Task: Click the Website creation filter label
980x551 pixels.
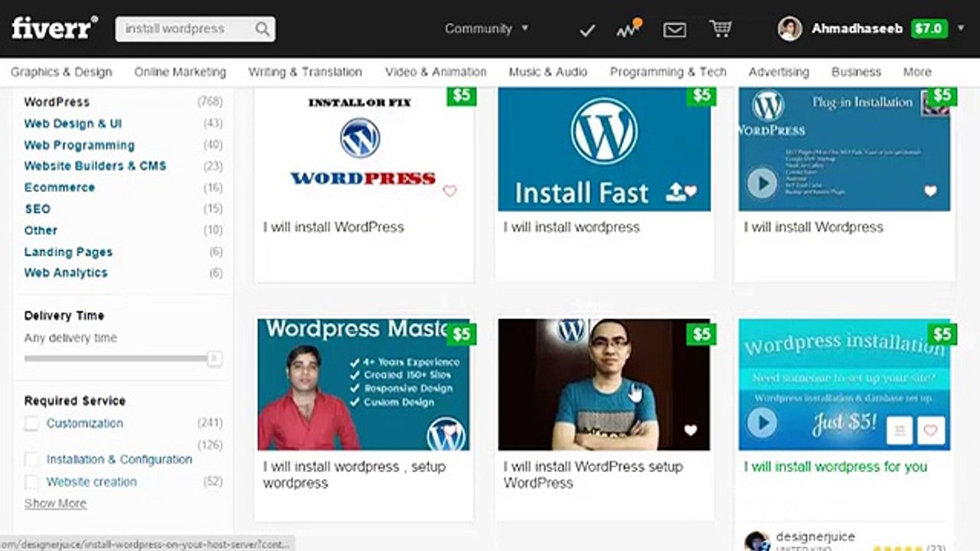Action: click(x=91, y=482)
